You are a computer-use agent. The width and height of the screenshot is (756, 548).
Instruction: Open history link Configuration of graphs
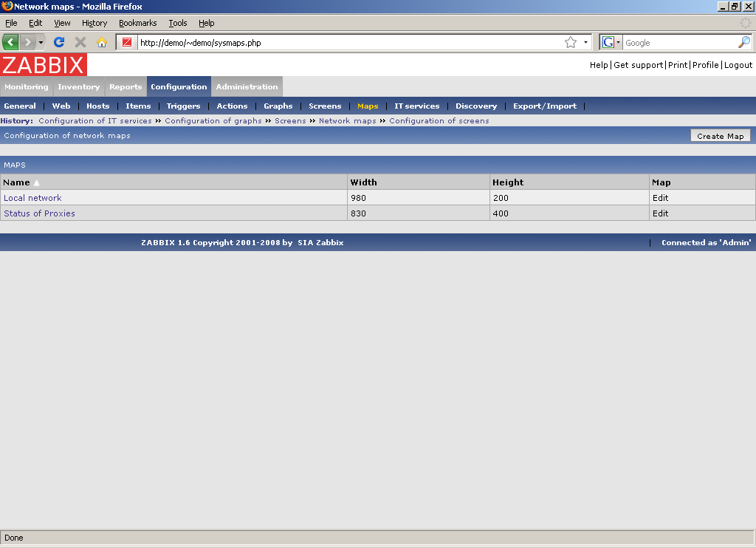point(213,120)
